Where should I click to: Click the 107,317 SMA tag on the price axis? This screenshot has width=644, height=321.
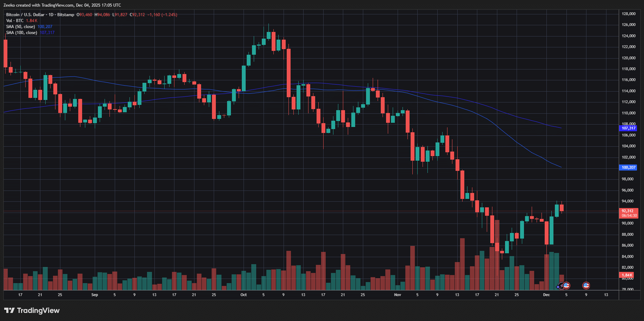pyautogui.click(x=629, y=128)
